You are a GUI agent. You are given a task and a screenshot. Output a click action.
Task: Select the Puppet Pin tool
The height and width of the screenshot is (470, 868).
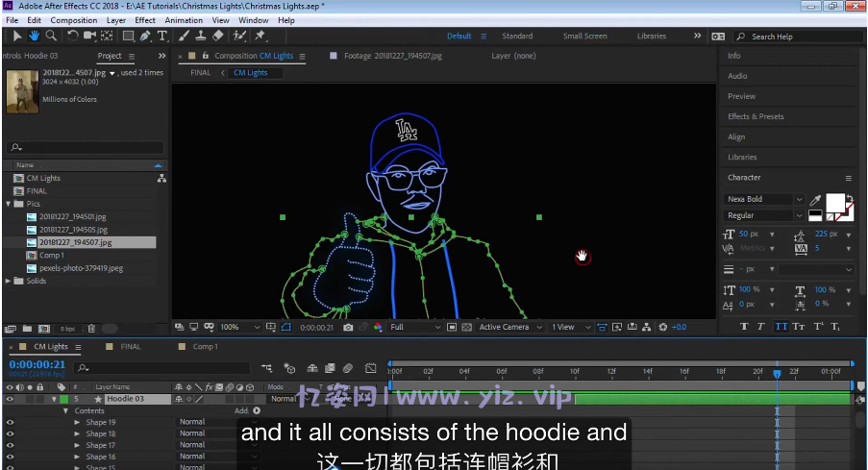tap(260, 36)
